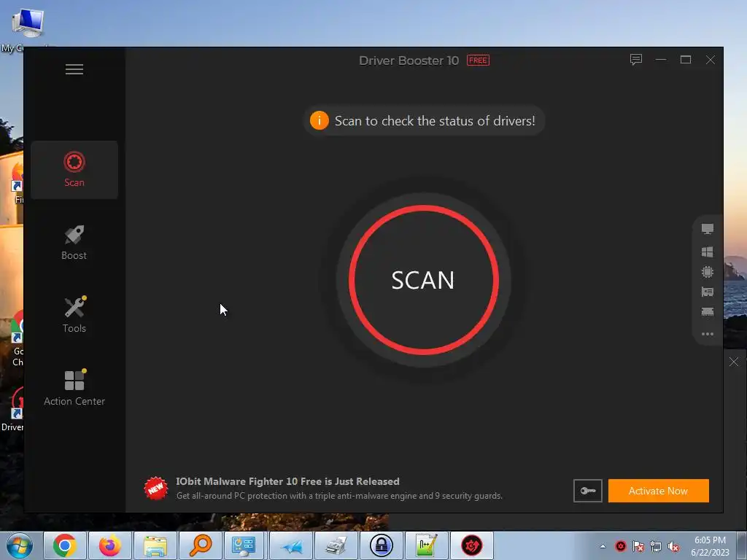The image size is (747, 560).
Task: Show Windows system info icon
Action: click(708, 252)
